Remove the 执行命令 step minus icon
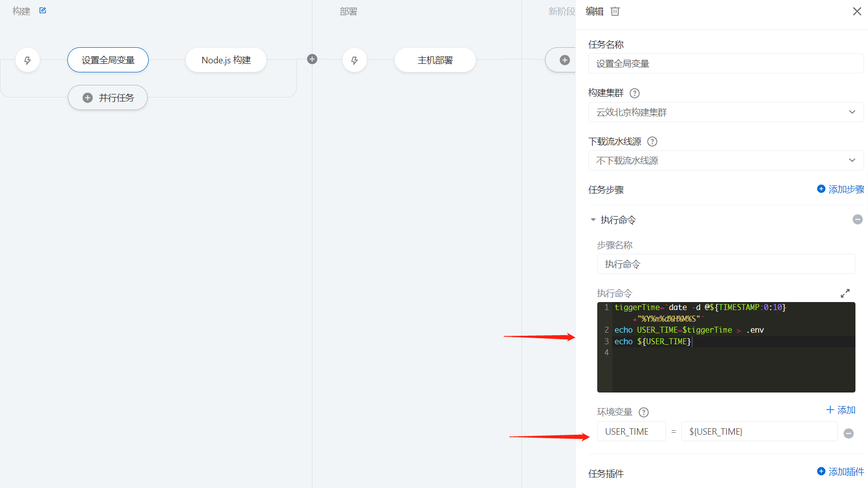 [x=857, y=220]
